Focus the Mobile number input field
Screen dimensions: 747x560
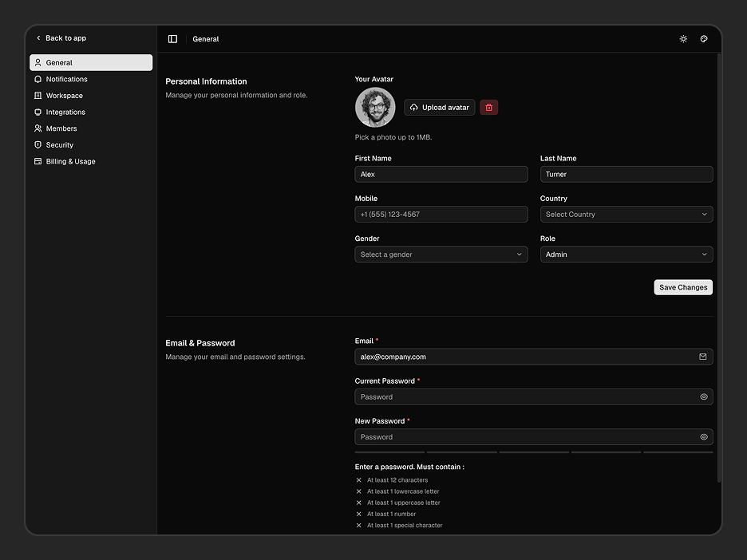[x=441, y=215]
